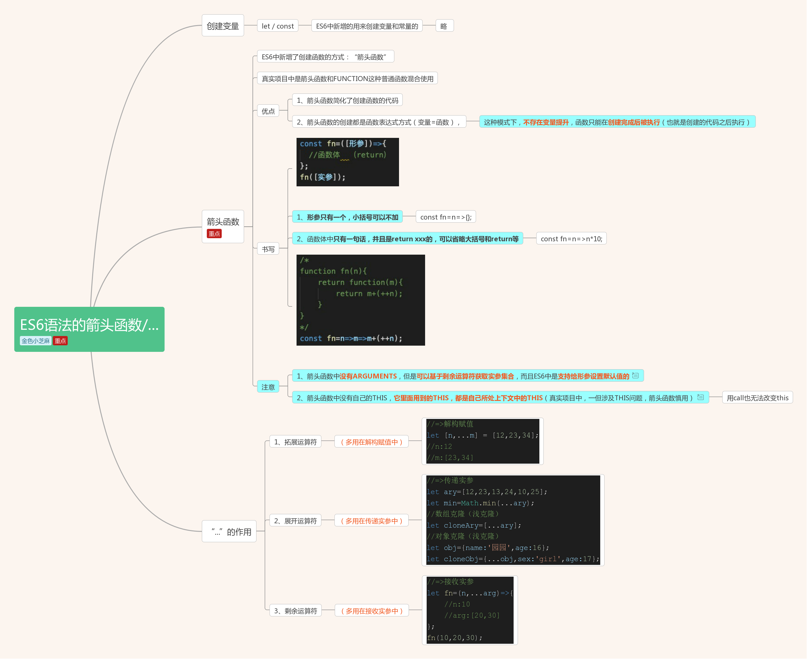This screenshot has width=812, height=663.
Task: Select node 箭头函数中没有自己的THIS
Action: pyautogui.click(x=504, y=400)
